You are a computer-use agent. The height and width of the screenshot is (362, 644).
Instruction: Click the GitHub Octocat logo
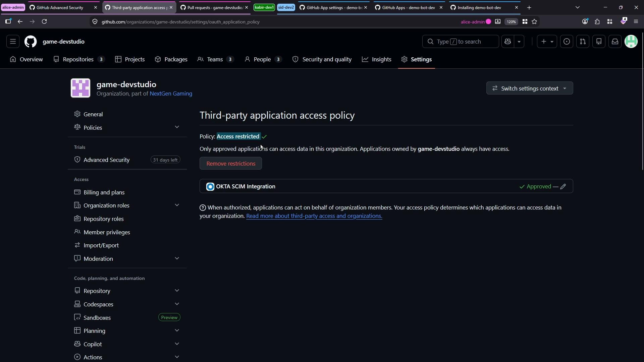(31, 42)
